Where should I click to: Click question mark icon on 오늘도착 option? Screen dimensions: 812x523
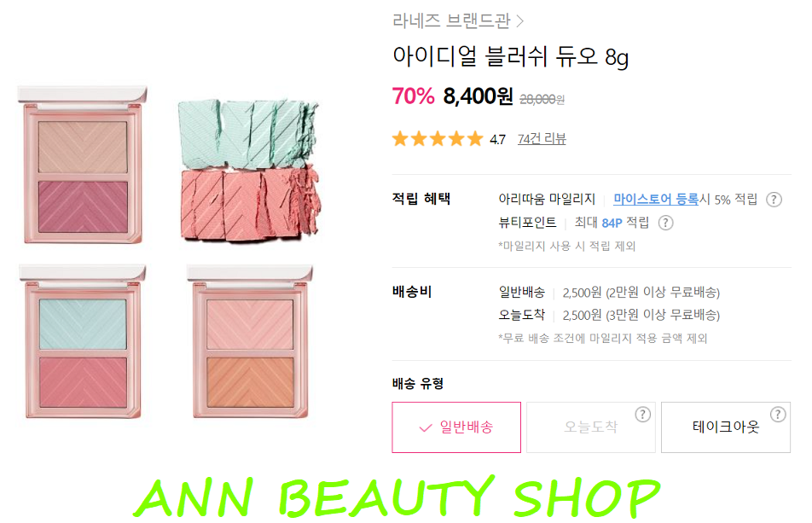tap(642, 415)
